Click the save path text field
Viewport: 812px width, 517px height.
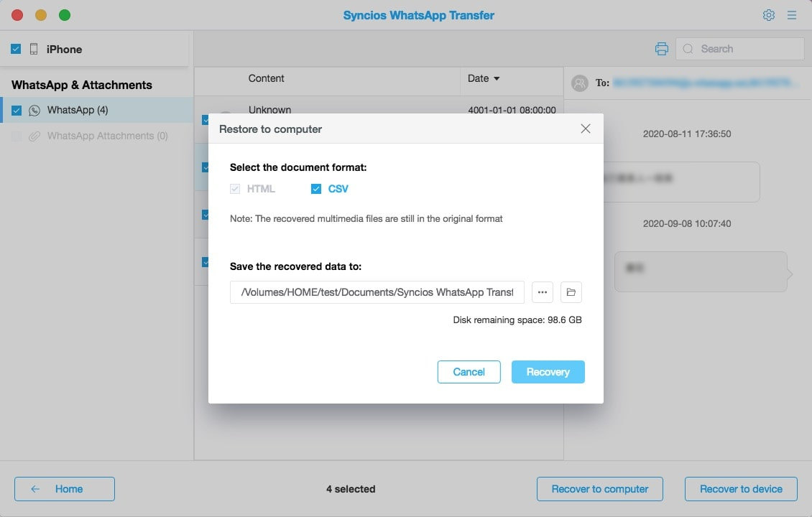(x=377, y=292)
